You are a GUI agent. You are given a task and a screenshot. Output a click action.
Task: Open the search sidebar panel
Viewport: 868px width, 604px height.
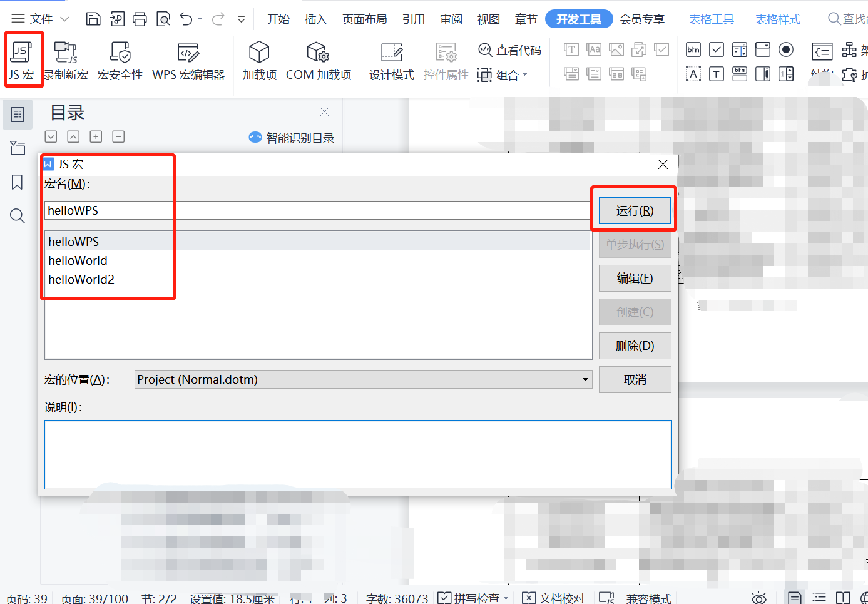[x=18, y=217]
